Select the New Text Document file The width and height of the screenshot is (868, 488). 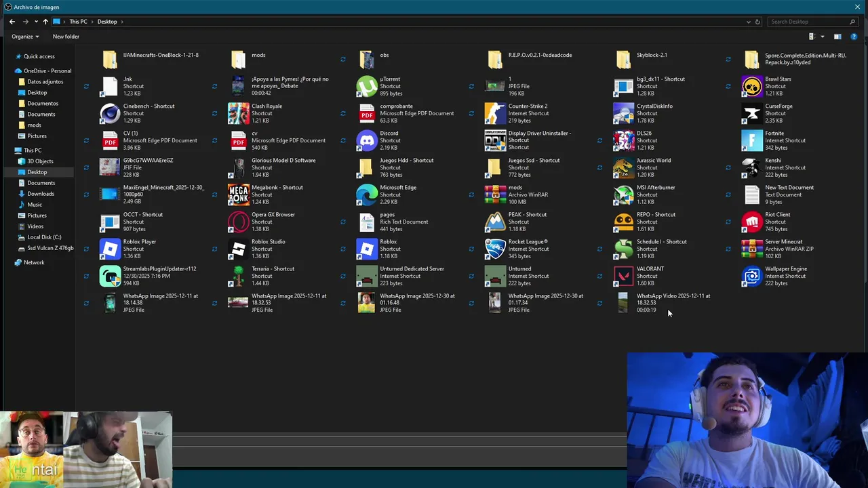pos(752,195)
